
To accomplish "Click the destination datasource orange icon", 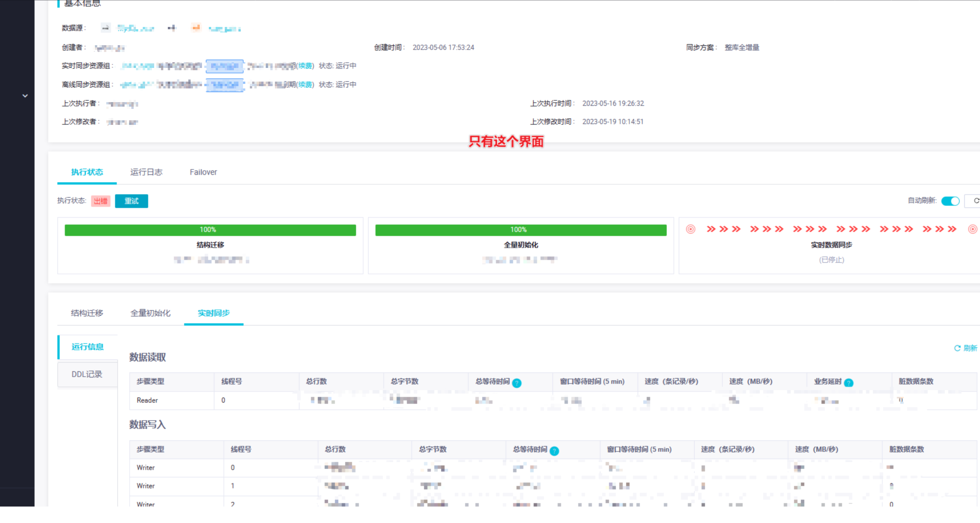I will tap(196, 28).
